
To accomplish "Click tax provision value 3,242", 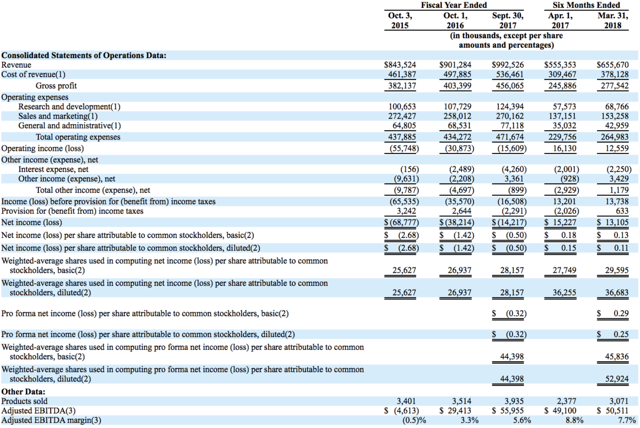I will [x=406, y=211].
